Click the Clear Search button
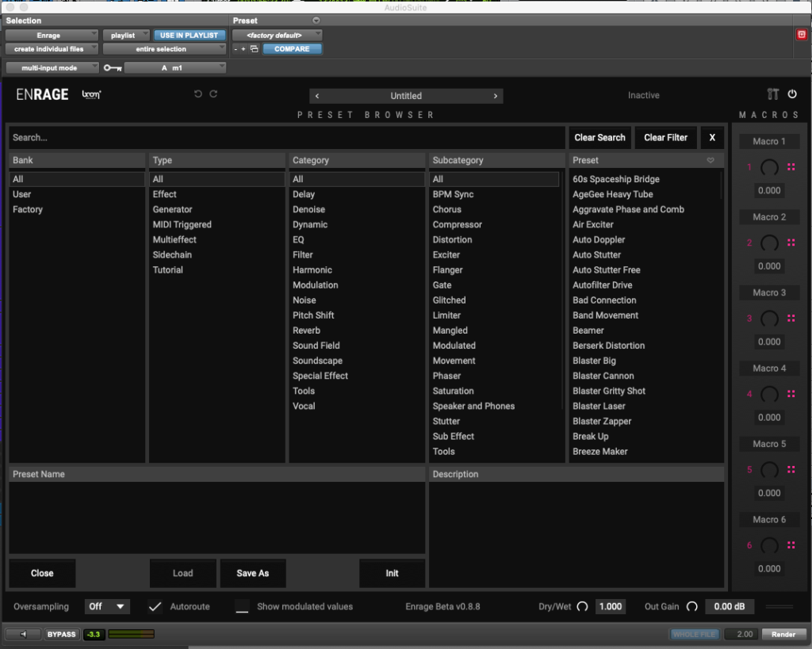 pos(599,138)
